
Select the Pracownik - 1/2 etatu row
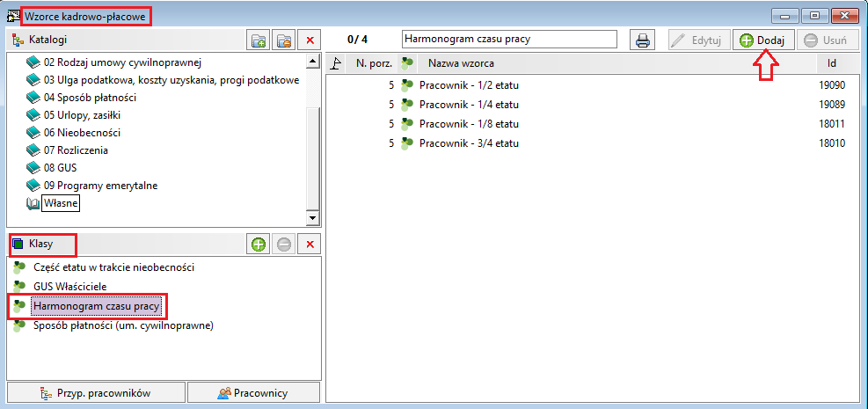587,85
